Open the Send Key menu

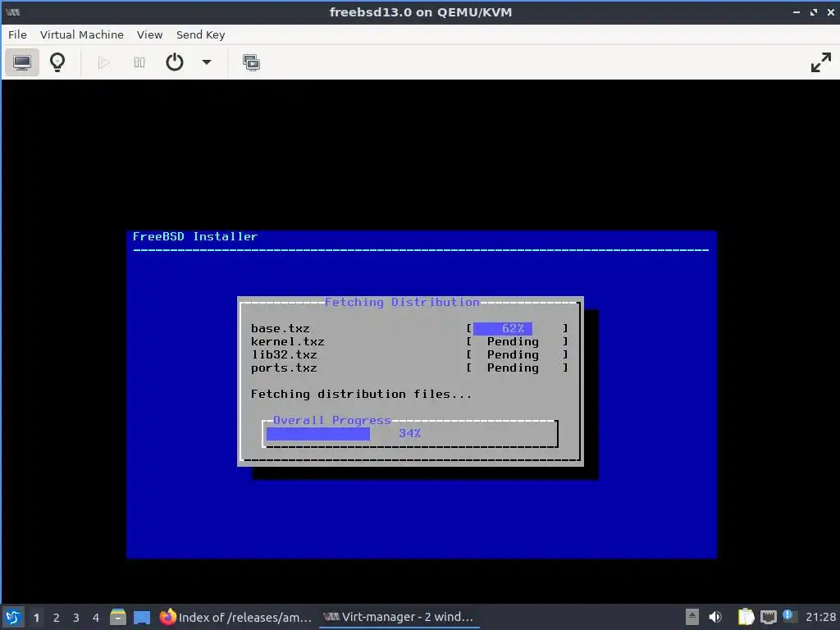pos(200,34)
